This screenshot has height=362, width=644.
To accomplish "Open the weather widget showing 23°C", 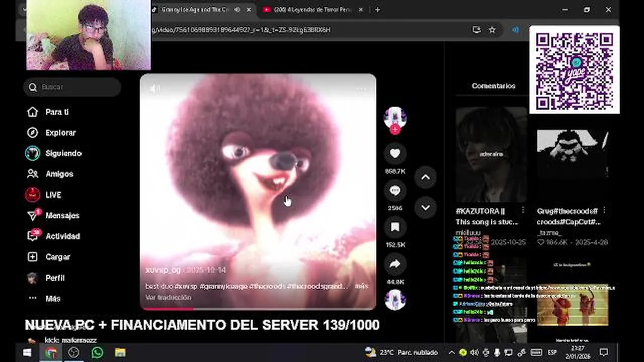I will [x=401, y=352].
